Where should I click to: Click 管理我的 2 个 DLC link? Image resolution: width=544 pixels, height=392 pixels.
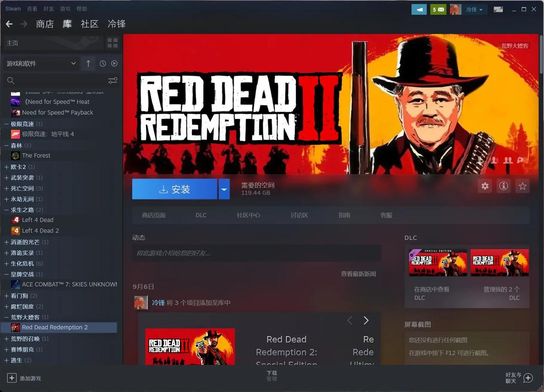(502, 293)
